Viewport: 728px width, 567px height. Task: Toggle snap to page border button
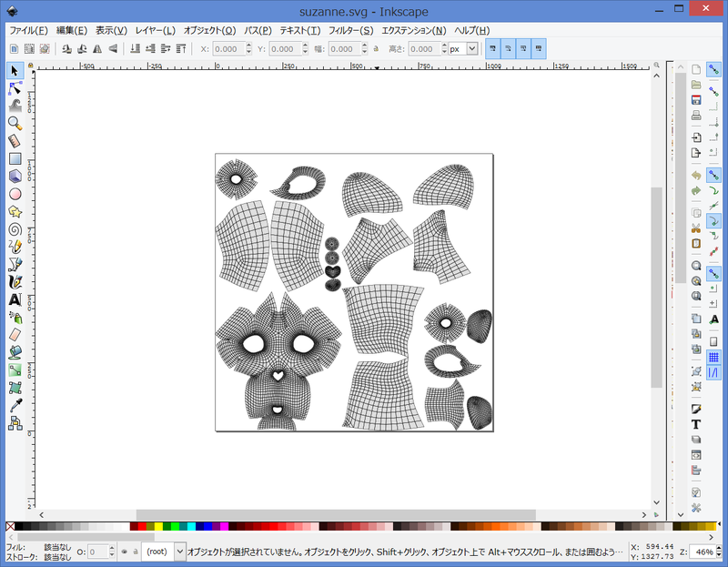tap(713, 342)
